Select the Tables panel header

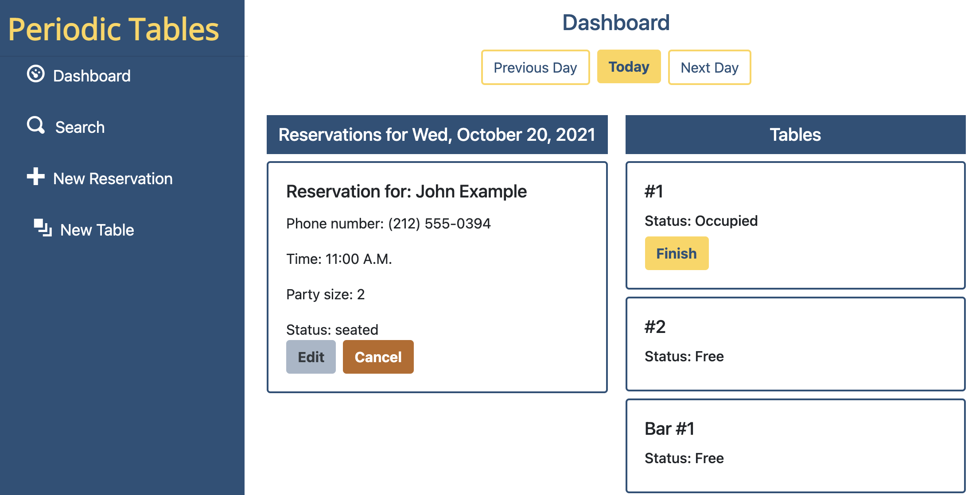click(x=795, y=135)
